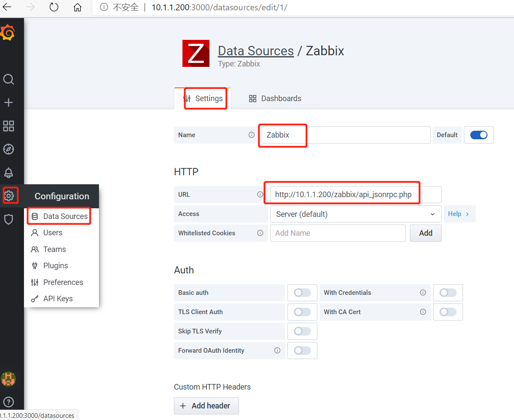The height and width of the screenshot is (420, 514).
Task: Enable the TLS Client Auth switch
Action: tap(302, 312)
